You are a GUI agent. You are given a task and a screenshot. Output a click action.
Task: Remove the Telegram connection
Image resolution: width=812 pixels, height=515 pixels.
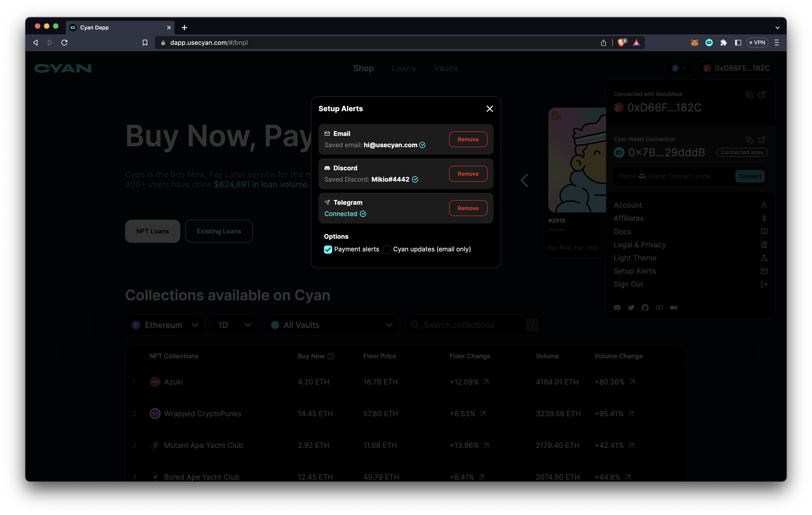[468, 208]
